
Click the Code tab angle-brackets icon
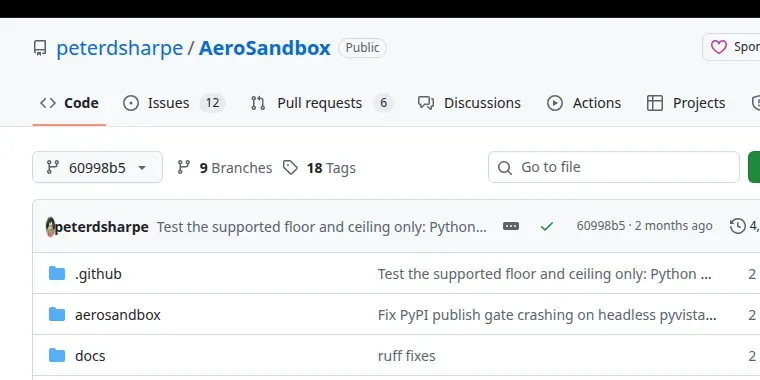coord(48,103)
